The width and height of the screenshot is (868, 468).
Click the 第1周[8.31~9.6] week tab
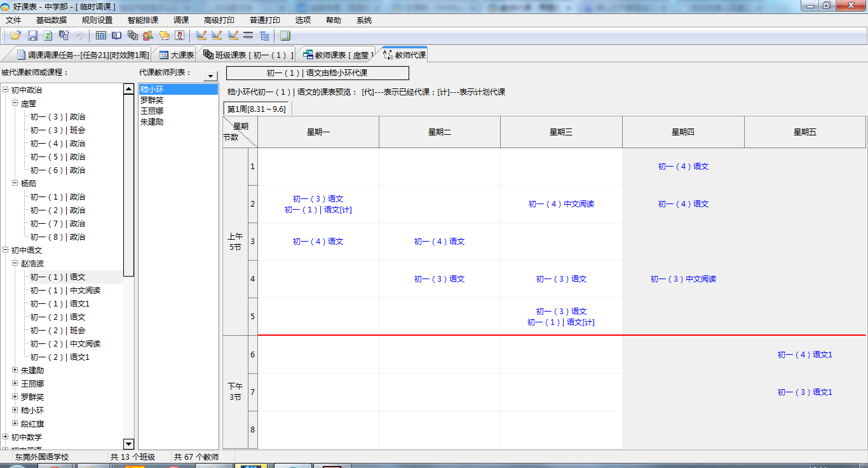256,109
